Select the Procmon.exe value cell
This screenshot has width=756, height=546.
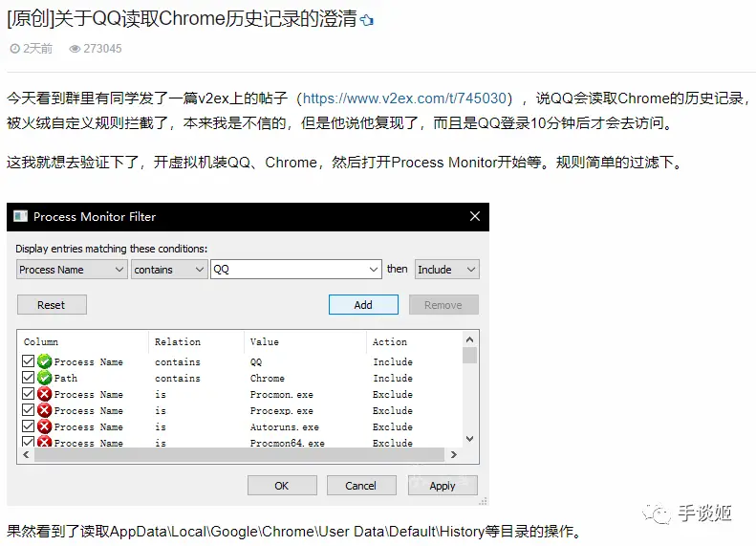pyautogui.click(x=282, y=395)
